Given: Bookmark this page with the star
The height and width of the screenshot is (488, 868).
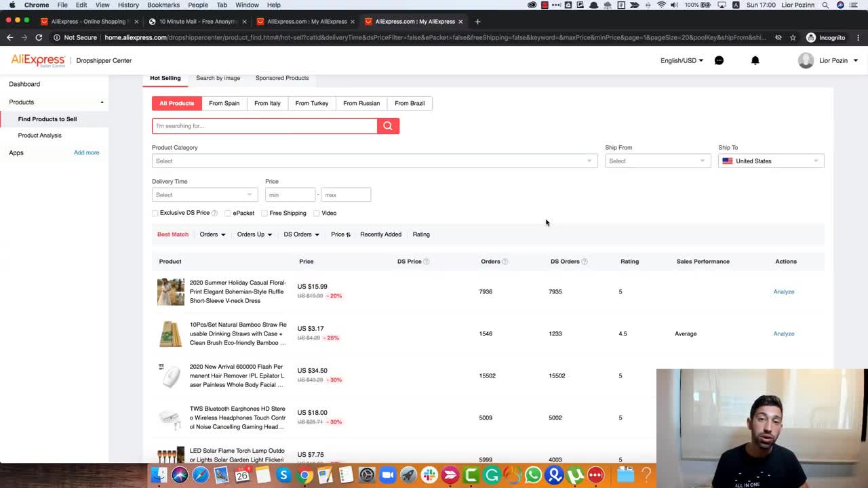Looking at the screenshot, I should [x=793, y=37].
